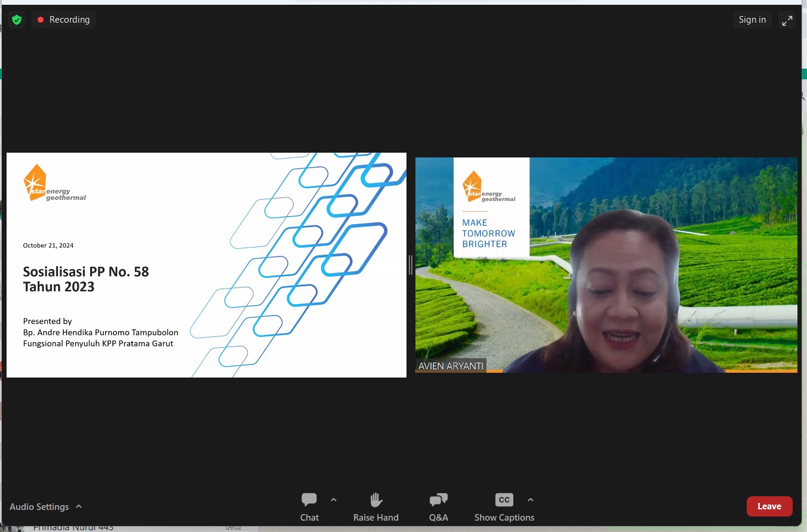Expand the chevron next to Chat

tap(334, 500)
